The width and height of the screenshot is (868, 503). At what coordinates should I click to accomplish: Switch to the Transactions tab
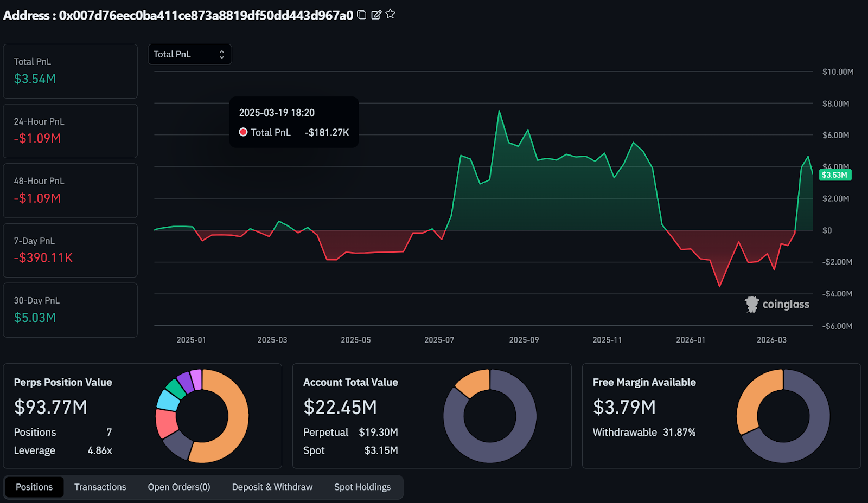click(100, 487)
